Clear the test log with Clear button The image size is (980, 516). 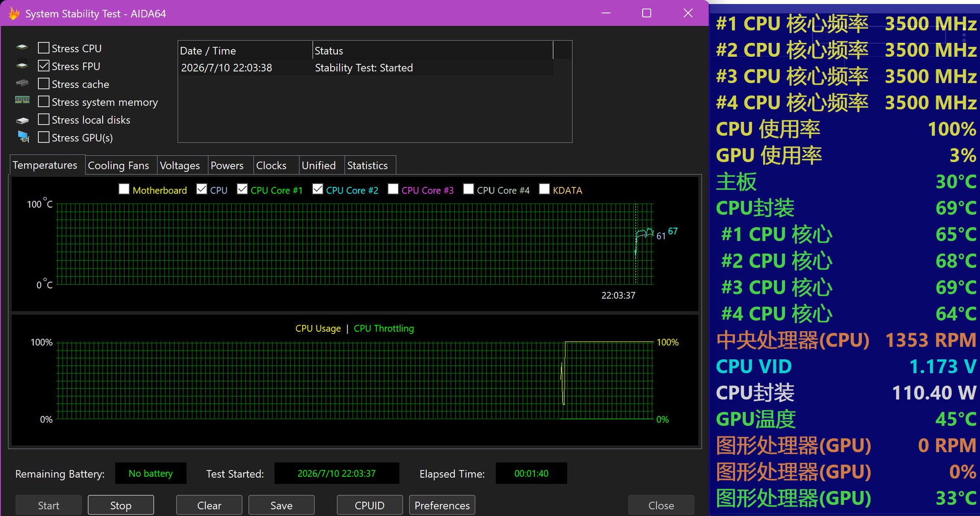209,505
